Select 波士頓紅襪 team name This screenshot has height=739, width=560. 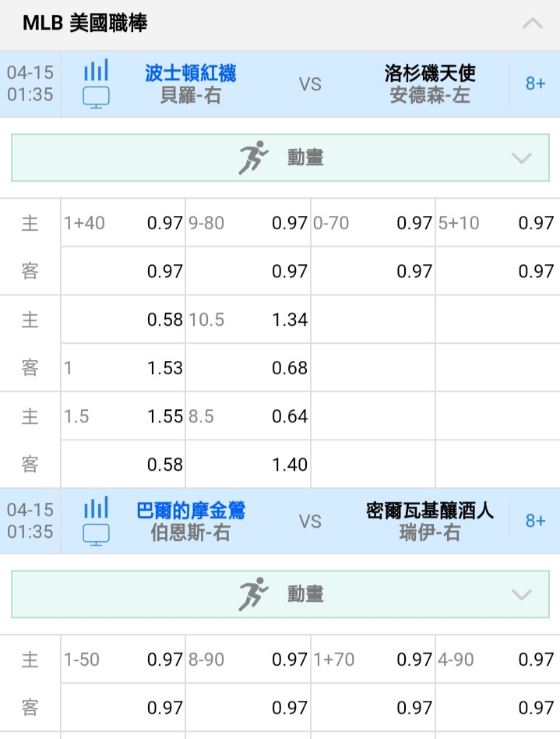190,73
